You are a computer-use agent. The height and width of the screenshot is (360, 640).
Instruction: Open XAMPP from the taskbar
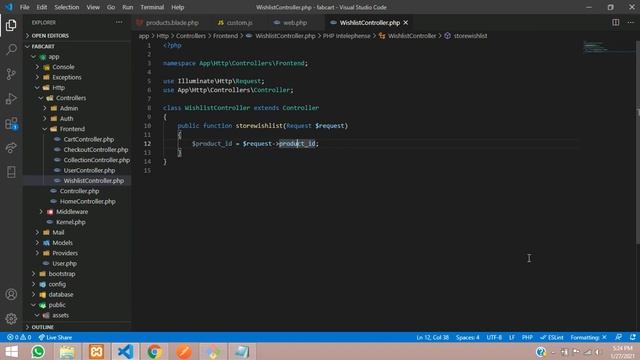click(96, 352)
